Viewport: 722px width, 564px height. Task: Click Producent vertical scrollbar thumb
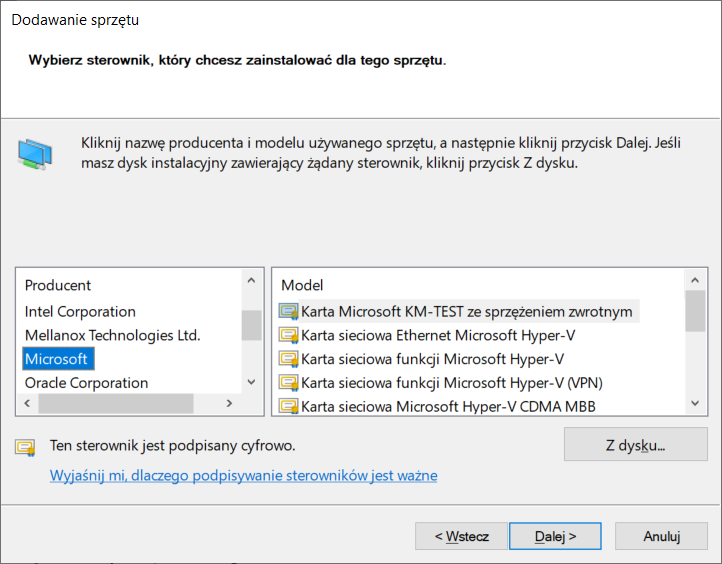251,326
